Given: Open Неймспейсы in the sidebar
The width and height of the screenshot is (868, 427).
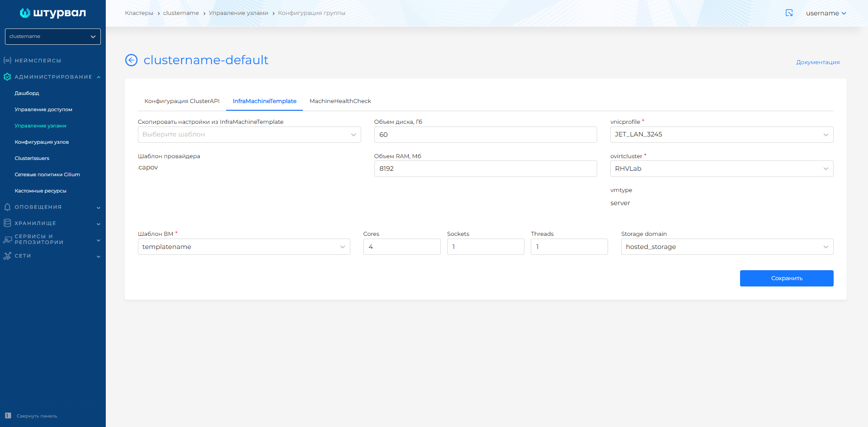Looking at the screenshot, I should point(38,61).
